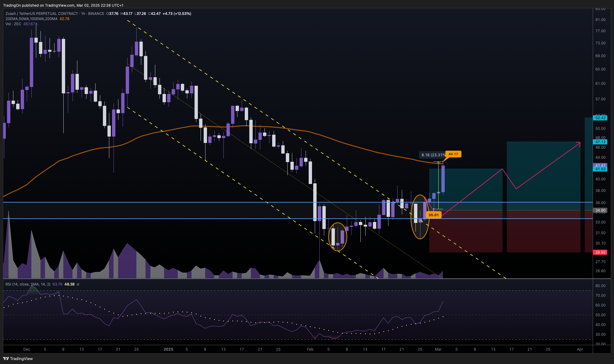Click the O37.76 open value in header
The width and height of the screenshot is (614, 364).
tap(112, 14)
